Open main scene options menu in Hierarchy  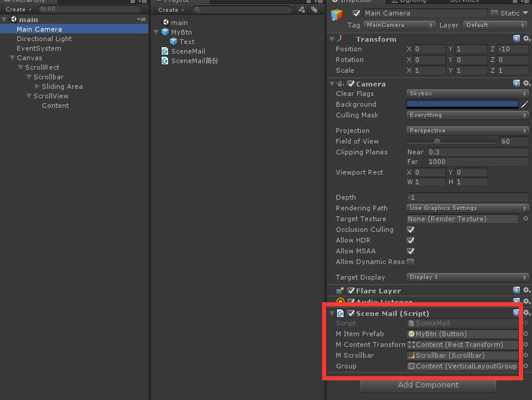[x=141, y=19]
